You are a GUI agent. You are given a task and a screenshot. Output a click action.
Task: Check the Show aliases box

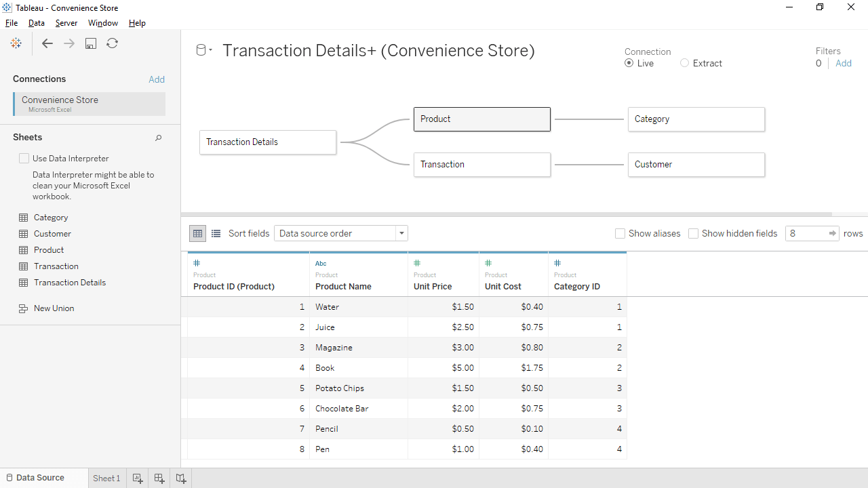point(620,233)
